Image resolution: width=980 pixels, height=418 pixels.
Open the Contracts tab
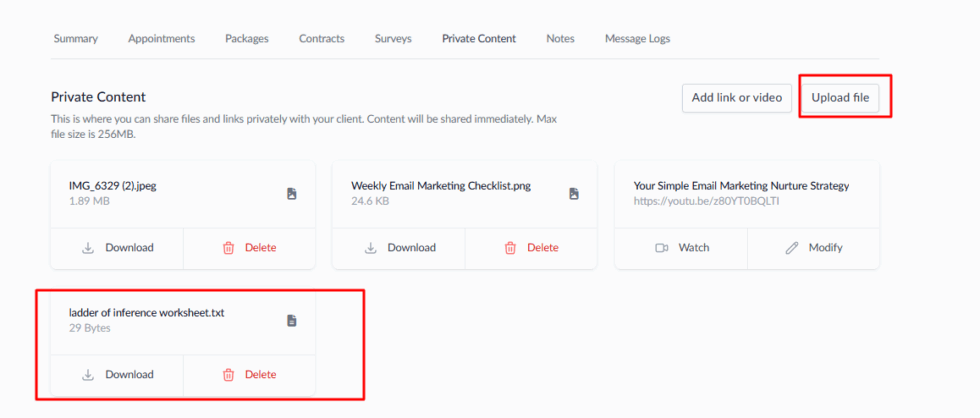[322, 39]
